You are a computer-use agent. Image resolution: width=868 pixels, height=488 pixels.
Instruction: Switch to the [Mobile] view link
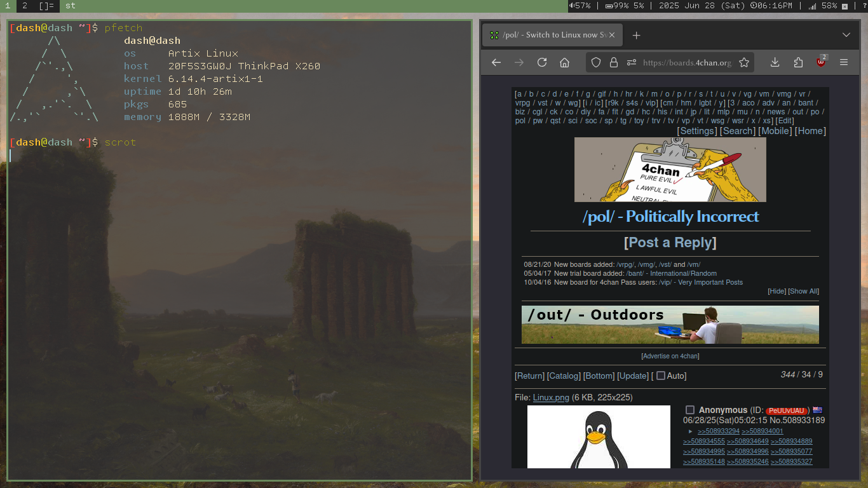[x=775, y=131]
